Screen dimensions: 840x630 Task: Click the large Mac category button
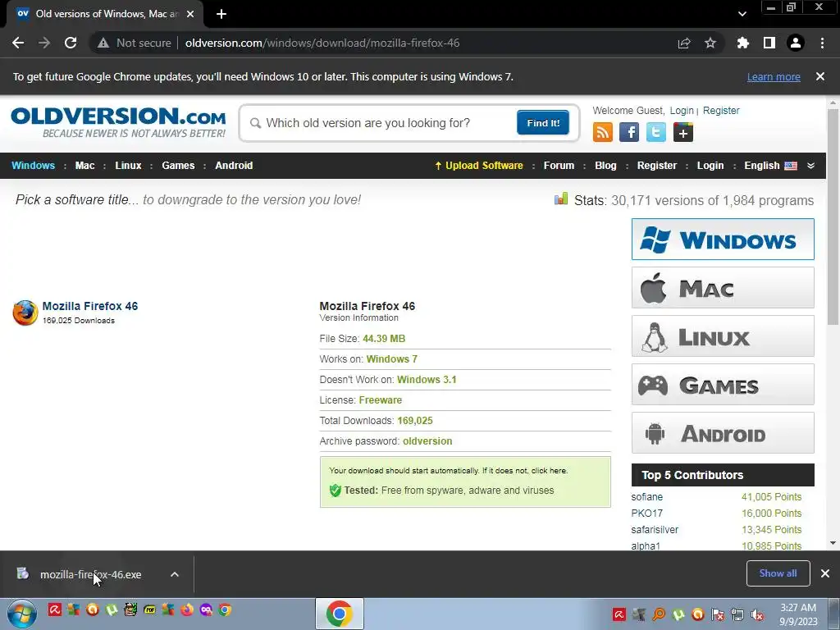(x=723, y=288)
